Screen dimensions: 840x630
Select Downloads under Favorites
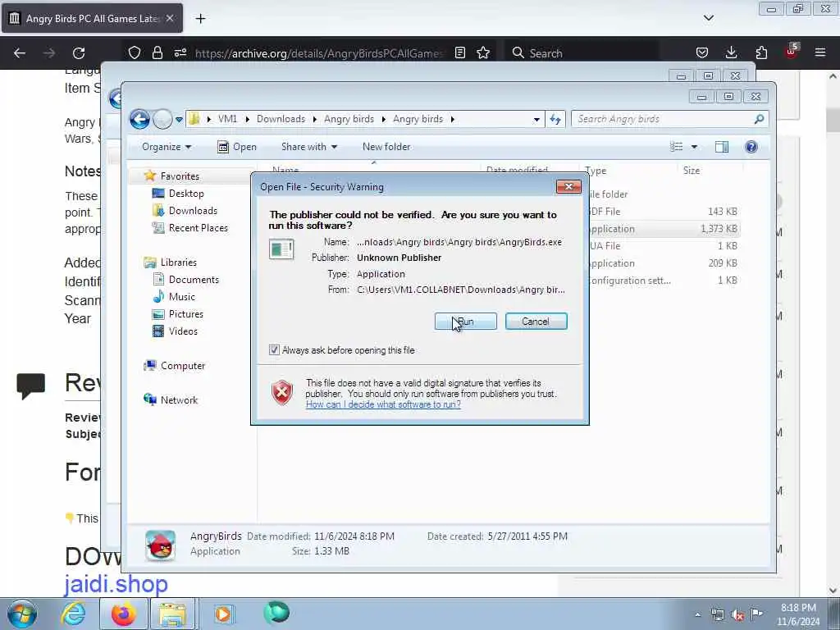coord(192,211)
